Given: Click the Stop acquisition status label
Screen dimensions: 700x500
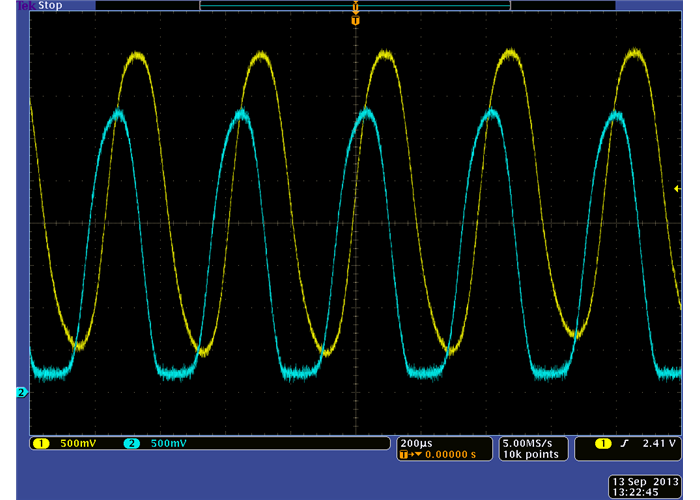Looking at the screenshot, I should [50, 6].
